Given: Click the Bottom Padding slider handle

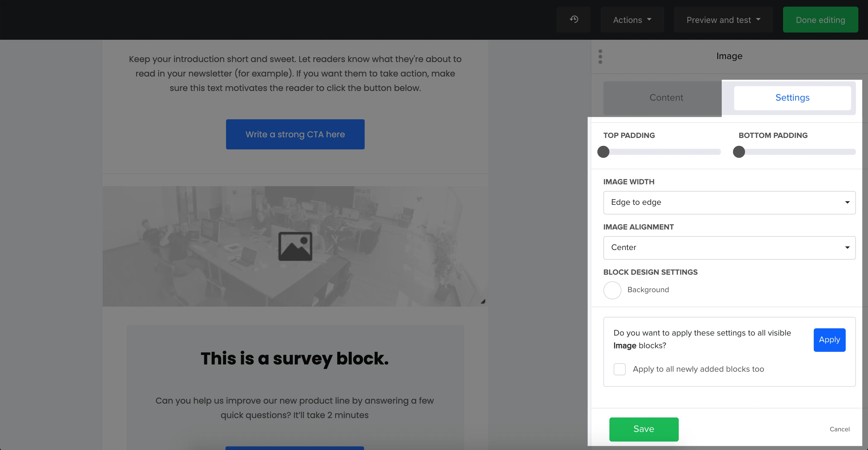Looking at the screenshot, I should coord(739,152).
